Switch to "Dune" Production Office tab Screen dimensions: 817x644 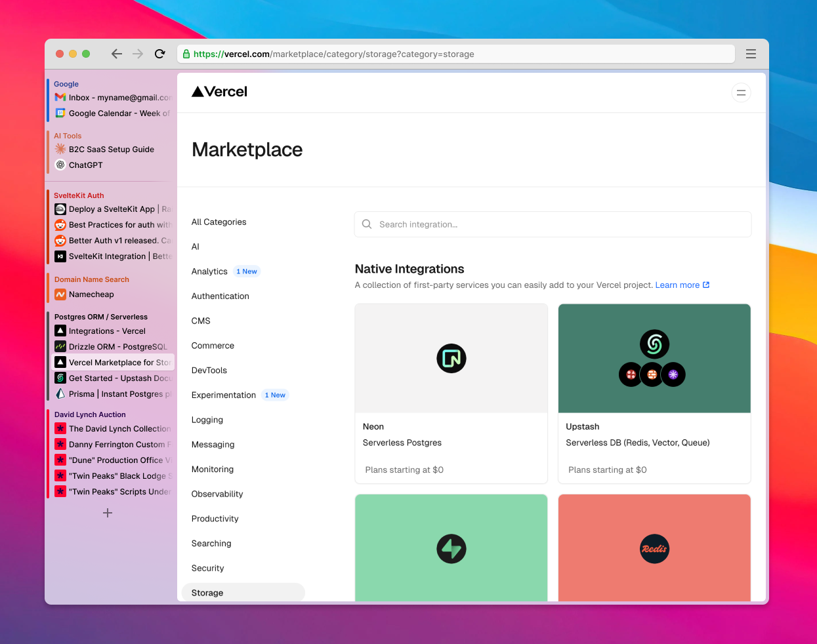[113, 460]
